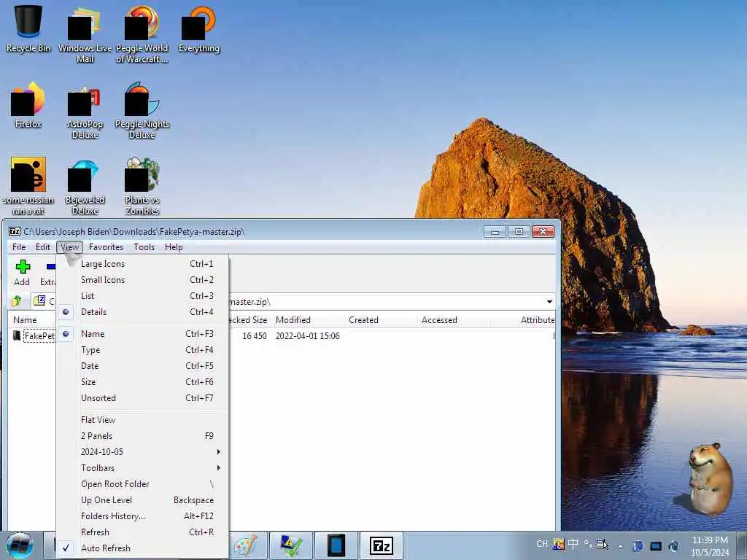Image resolution: width=747 pixels, height=560 pixels.
Task: Click the Windows Start orb
Action: click(x=20, y=545)
